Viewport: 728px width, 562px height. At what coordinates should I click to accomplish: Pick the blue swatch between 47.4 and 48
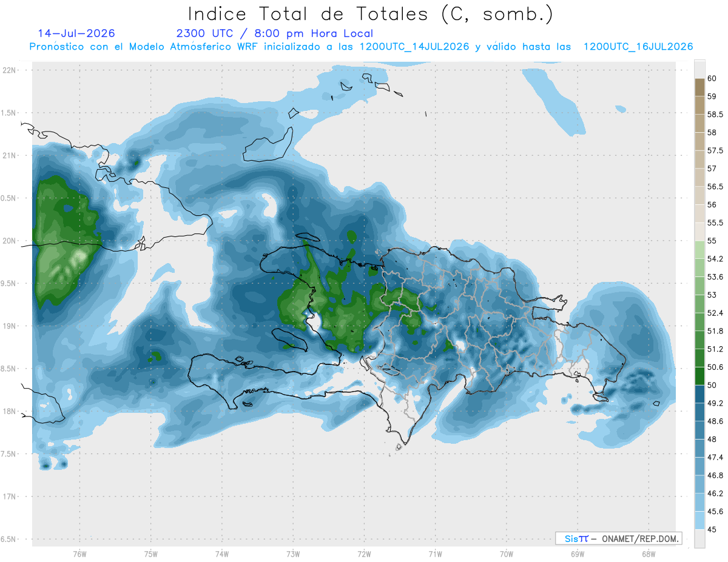pyautogui.click(x=699, y=448)
